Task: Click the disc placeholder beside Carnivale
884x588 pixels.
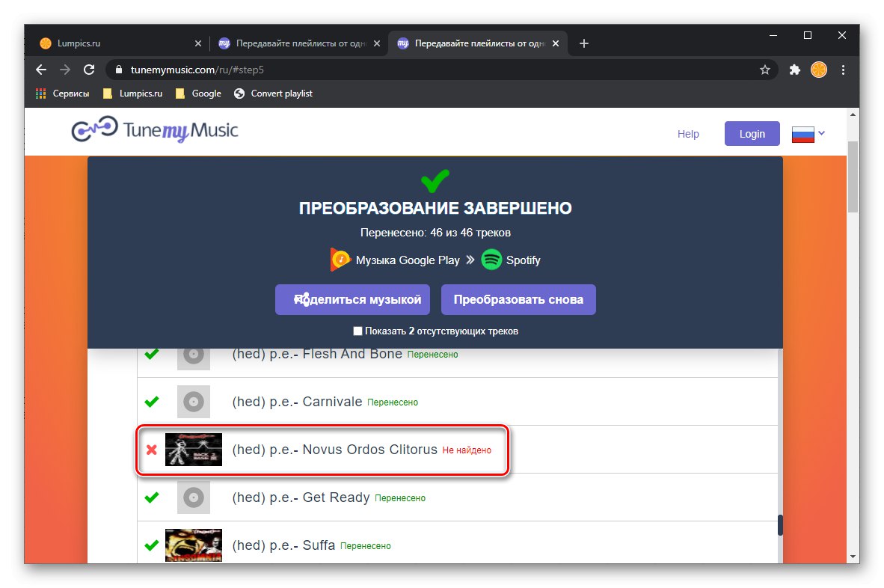Action: (194, 402)
